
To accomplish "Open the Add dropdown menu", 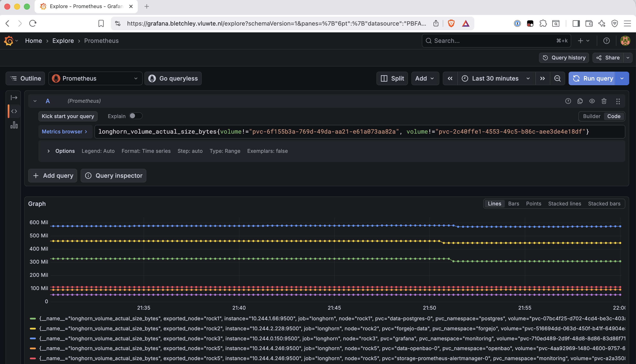I will pos(425,78).
